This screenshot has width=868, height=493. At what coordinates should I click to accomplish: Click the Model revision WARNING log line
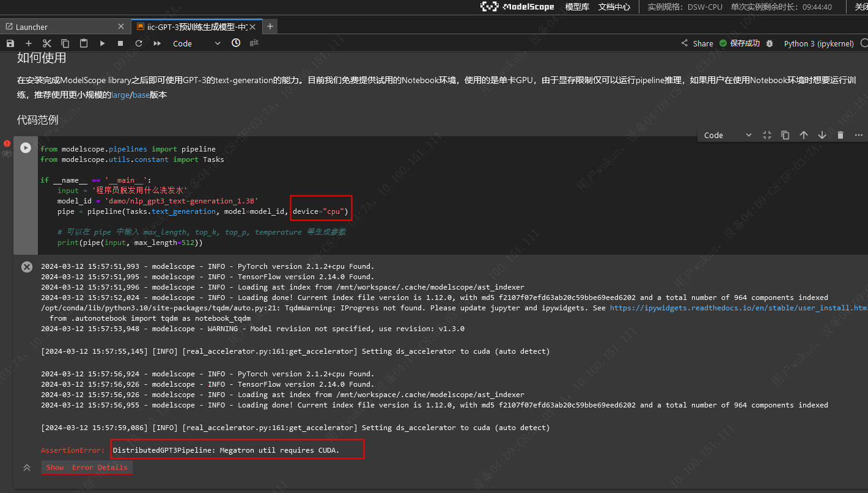tap(252, 329)
